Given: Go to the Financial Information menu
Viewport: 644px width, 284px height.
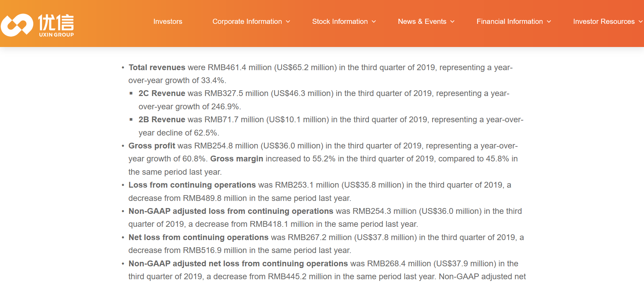Looking at the screenshot, I should (x=509, y=21).
